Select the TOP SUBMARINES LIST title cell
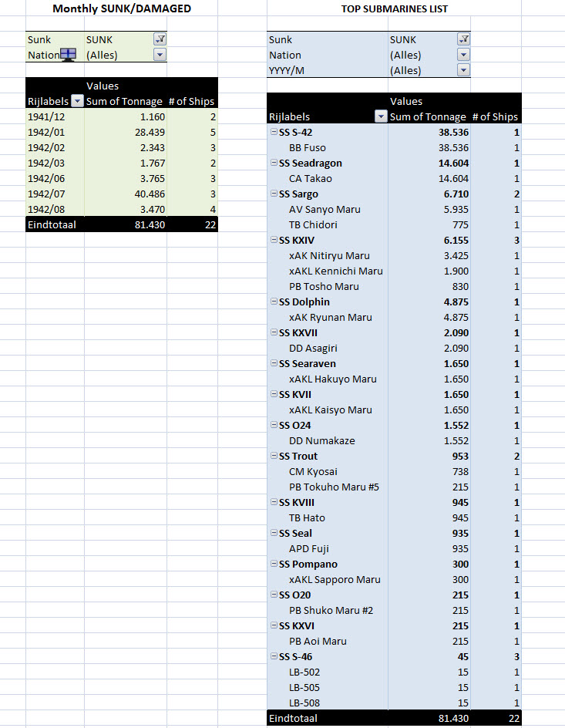 pyautogui.click(x=395, y=8)
